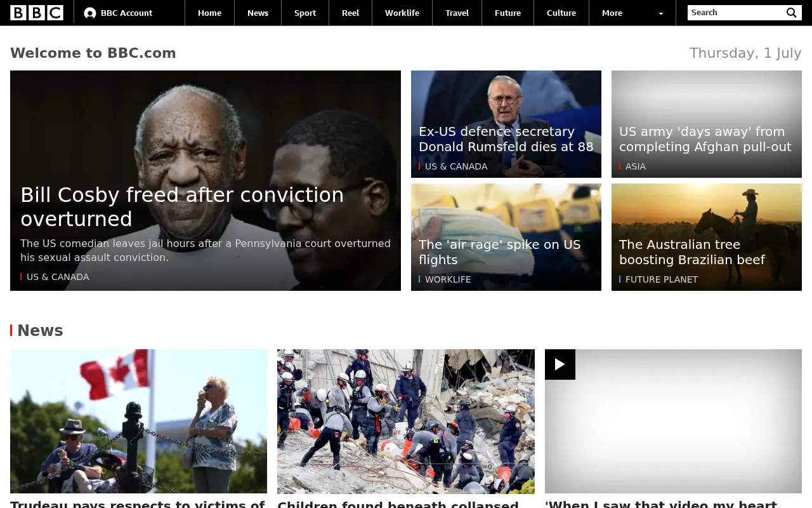Open the Bill Cosby freed headline
Viewport: 812px width, 508px height.
click(x=182, y=206)
